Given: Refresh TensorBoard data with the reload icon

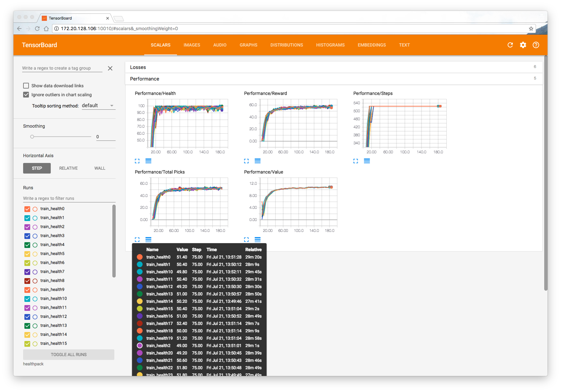Looking at the screenshot, I should pyautogui.click(x=510, y=45).
